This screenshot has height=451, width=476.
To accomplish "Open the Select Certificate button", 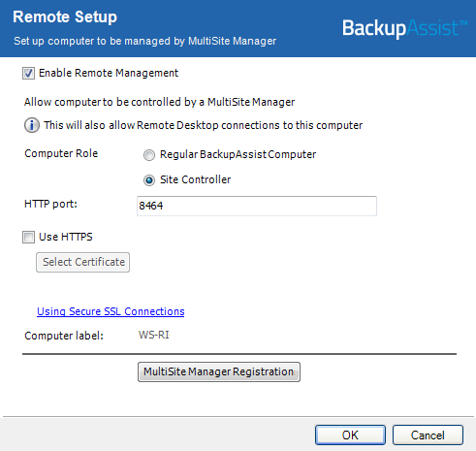I will point(83,262).
